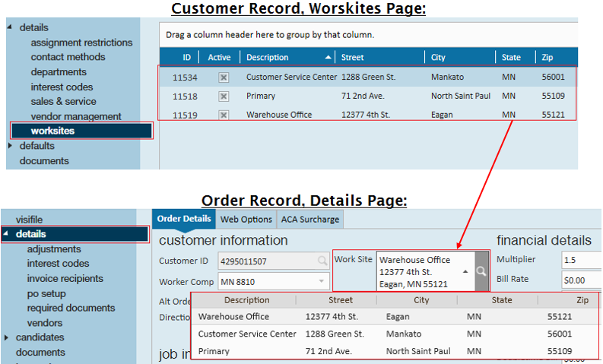
Task: Open order record documents below candidates
Action: pyautogui.click(x=40, y=352)
